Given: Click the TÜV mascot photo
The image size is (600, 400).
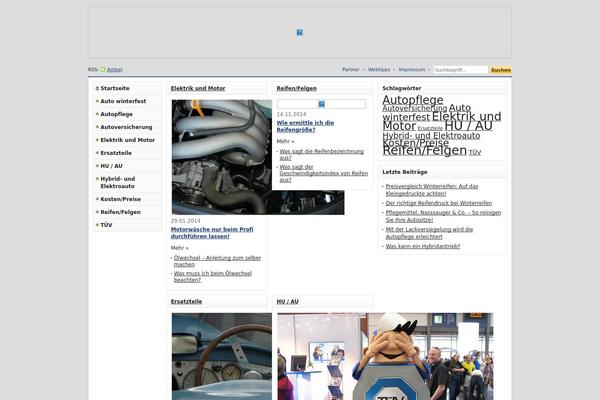Looking at the screenshot, I should pos(385,356).
